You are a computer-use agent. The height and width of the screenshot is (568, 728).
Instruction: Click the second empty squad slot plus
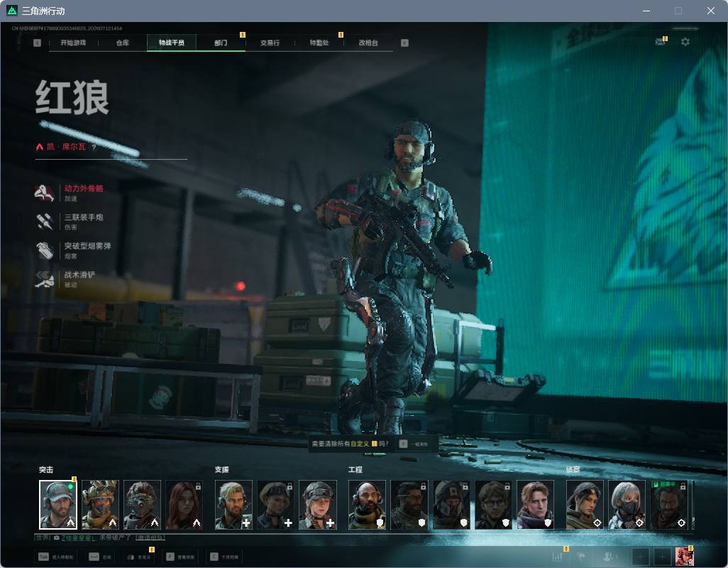(663, 557)
